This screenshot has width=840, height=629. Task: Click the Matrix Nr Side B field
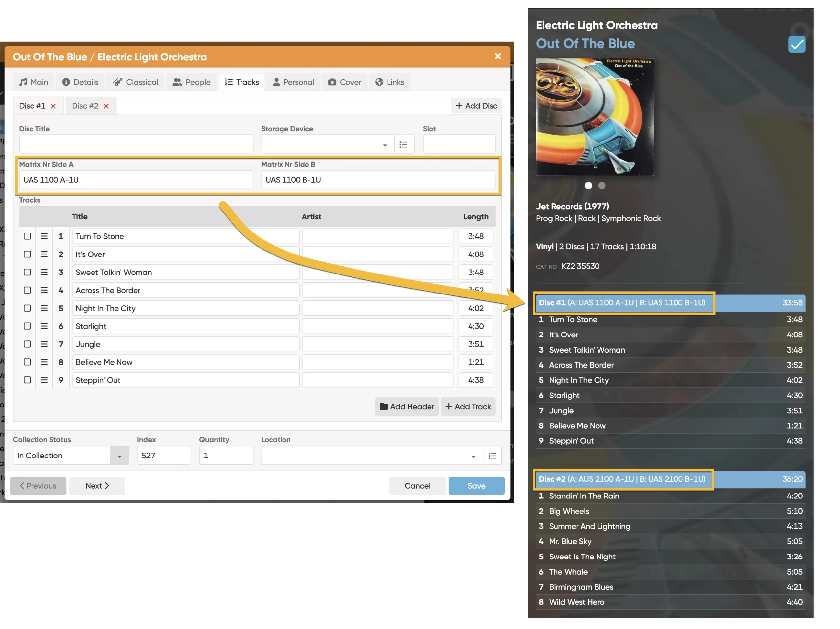378,180
